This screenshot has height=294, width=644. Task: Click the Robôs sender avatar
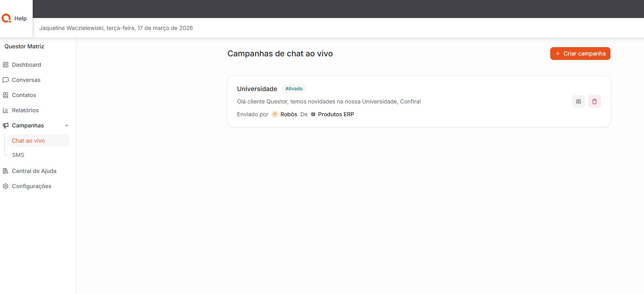click(275, 114)
